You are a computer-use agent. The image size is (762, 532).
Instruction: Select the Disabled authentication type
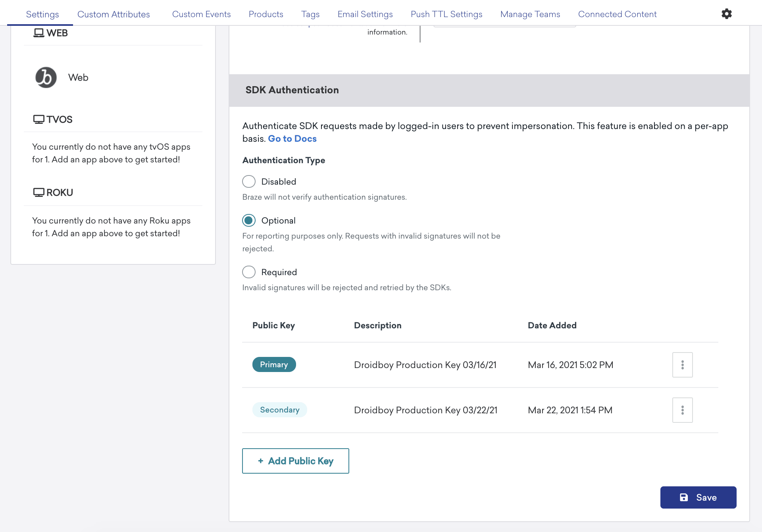pyautogui.click(x=249, y=181)
